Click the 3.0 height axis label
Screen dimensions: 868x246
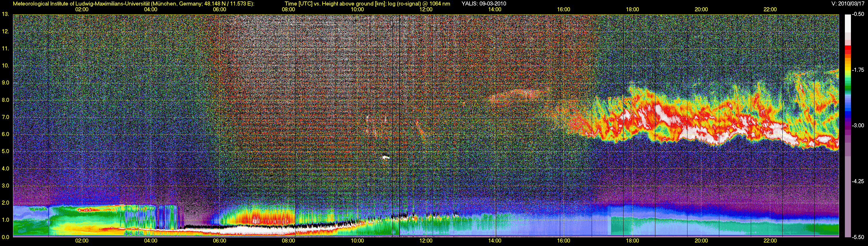(5, 186)
